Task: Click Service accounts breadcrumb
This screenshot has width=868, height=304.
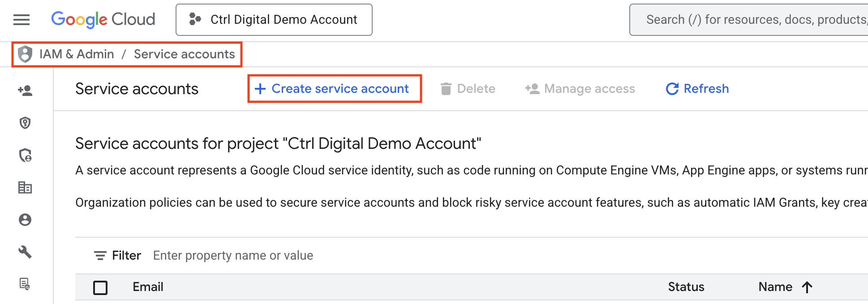Action: click(184, 54)
